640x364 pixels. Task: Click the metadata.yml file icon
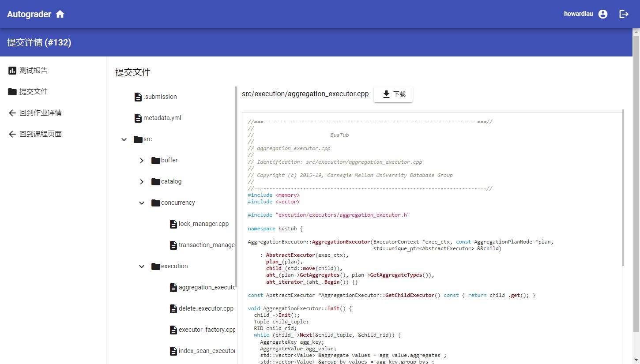pos(138,118)
